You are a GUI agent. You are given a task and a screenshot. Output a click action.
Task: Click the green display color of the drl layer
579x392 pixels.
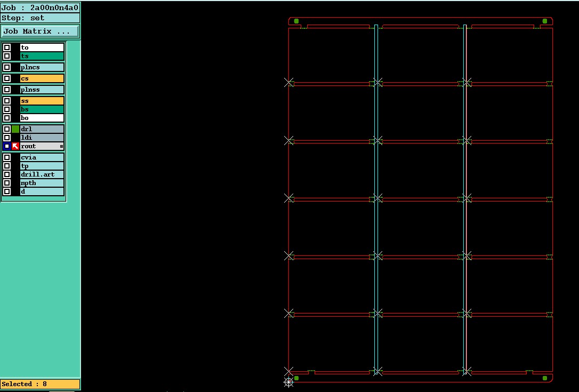(15, 129)
